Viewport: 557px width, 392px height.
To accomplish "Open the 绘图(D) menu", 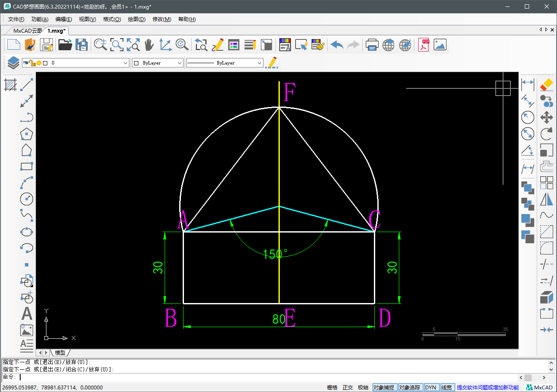I will point(137,19).
